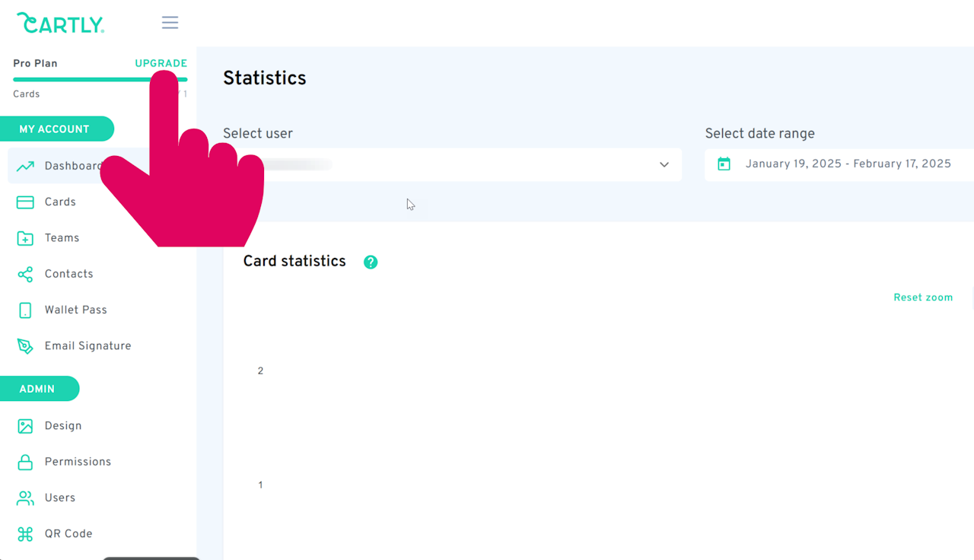Image resolution: width=974 pixels, height=560 pixels.
Task: Expand the Select user dropdown
Action: point(664,164)
